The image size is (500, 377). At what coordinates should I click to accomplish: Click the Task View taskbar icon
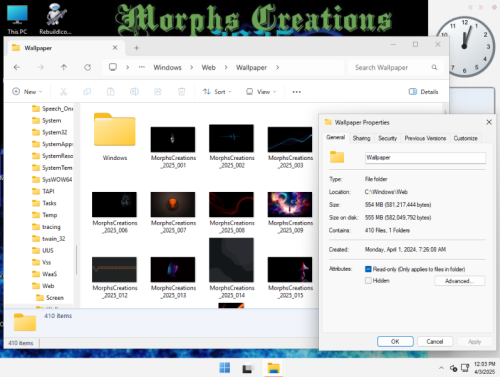247,368
